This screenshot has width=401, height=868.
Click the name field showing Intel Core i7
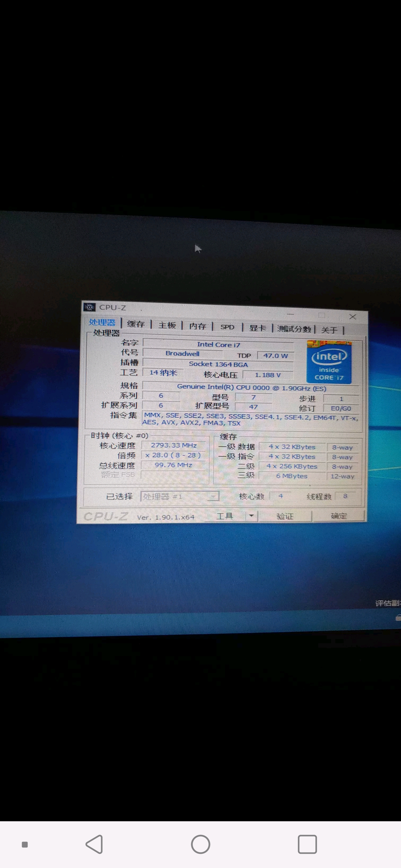(218, 344)
